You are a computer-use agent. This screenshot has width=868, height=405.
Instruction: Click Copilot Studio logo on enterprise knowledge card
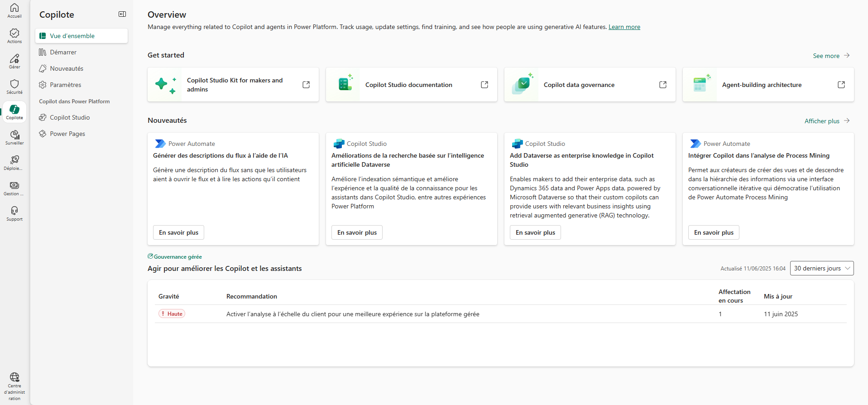click(x=517, y=144)
